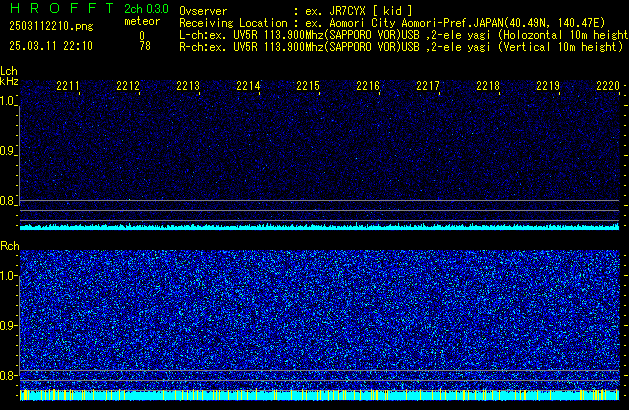Image resolution: width=629 pixels, height=410 pixels.
Task: Click the Lch 1.0 kHz axis label
Action: click(x=7, y=101)
